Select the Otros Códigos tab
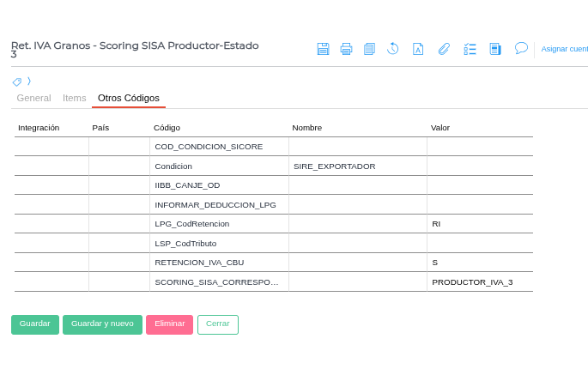The image size is (588, 369). [x=129, y=98]
